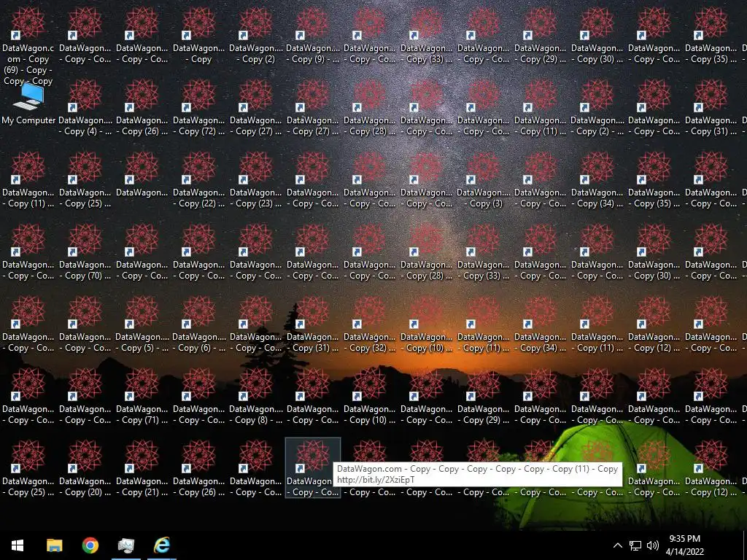Select the DataWagon Copy (9) shortcut
Viewport: 747px width, 560px height.
[x=312, y=36]
